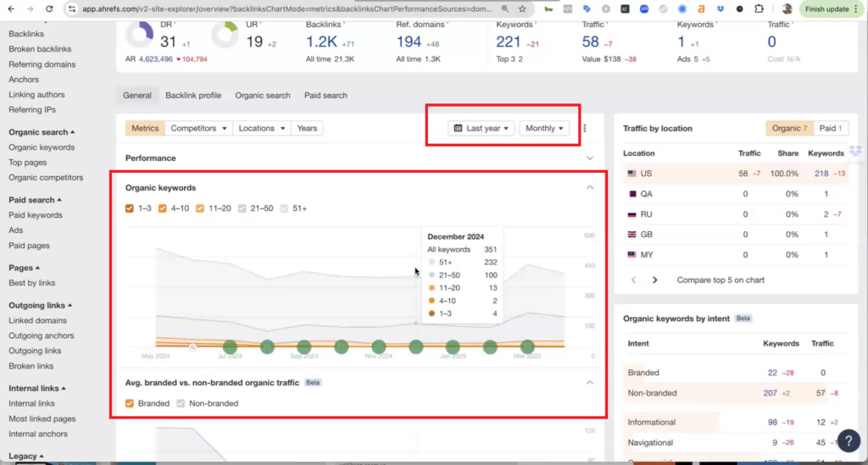868x465 pixels.
Task: Switch traffic by location to Organic
Action: coord(789,128)
